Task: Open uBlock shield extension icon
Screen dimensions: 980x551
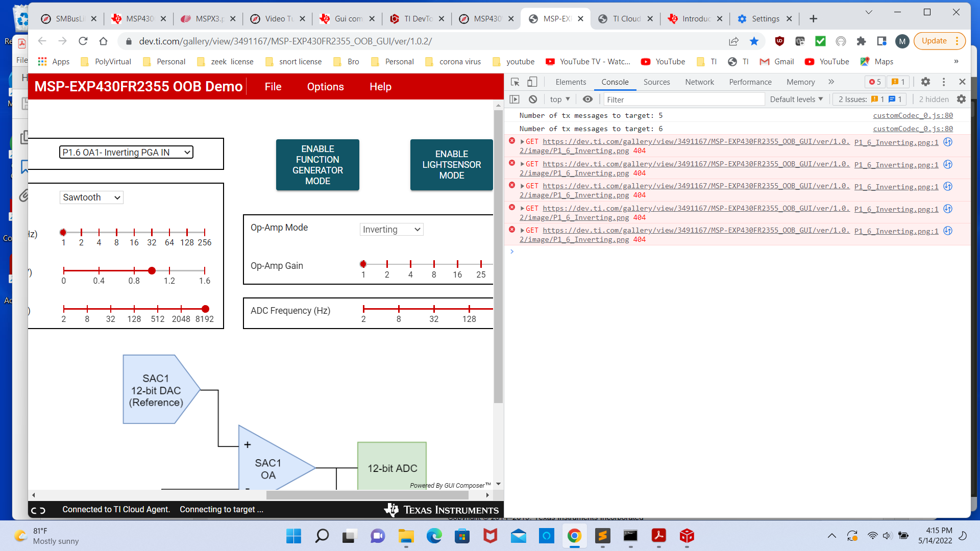Action: pyautogui.click(x=779, y=41)
